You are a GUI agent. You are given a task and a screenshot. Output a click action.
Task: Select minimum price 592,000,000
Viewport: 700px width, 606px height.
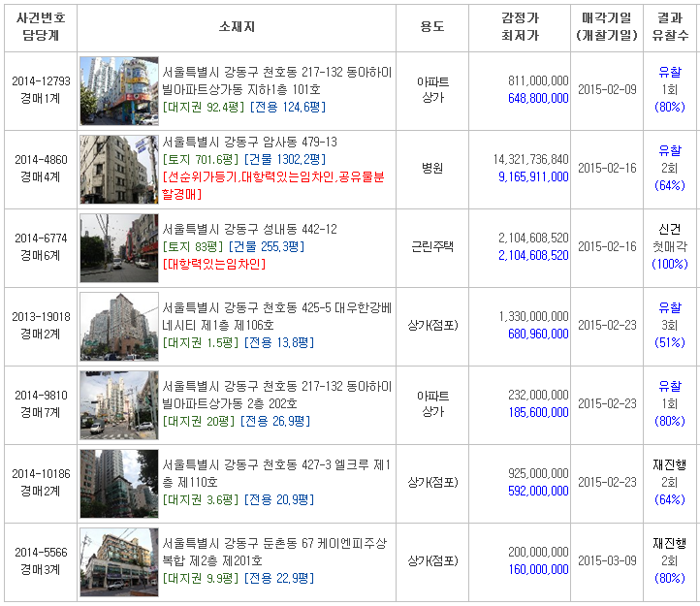point(538,492)
